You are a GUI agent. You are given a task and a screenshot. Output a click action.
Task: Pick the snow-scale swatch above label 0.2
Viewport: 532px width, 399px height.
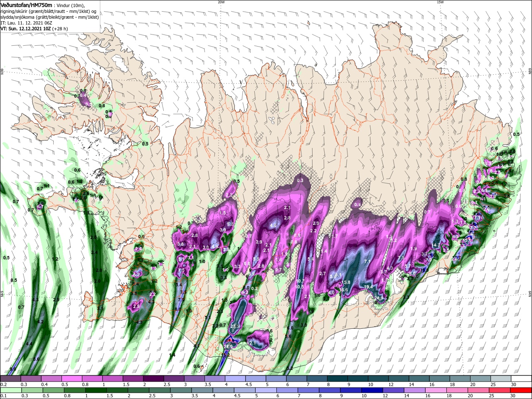coord(10,378)
